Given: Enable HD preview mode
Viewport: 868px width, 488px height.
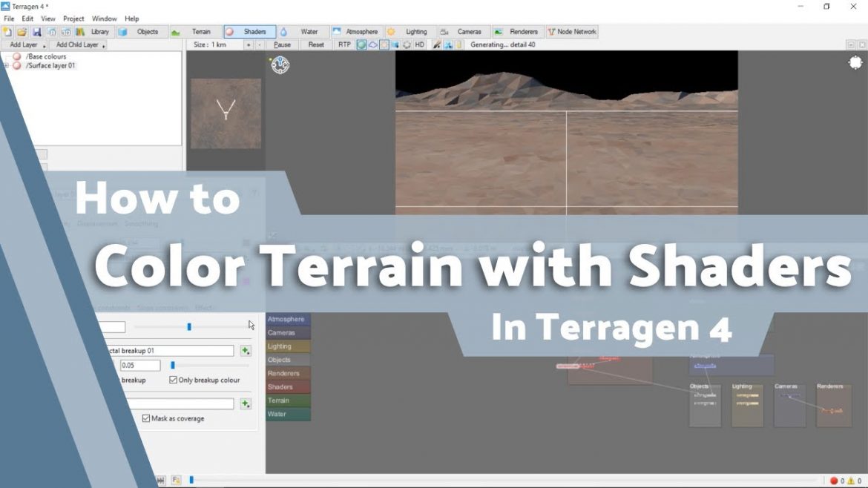Looking at the screenshot, I should [x=420, y=44].
